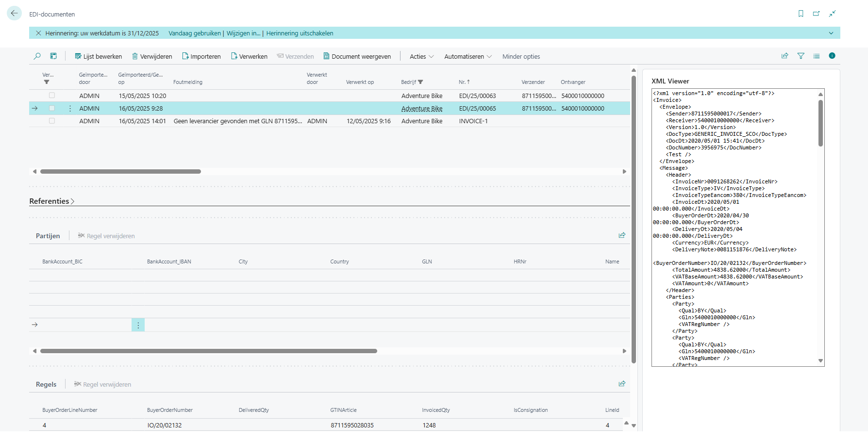
Task: Toggle the filter pane funnel icon
Action: [x=801, y=56]
